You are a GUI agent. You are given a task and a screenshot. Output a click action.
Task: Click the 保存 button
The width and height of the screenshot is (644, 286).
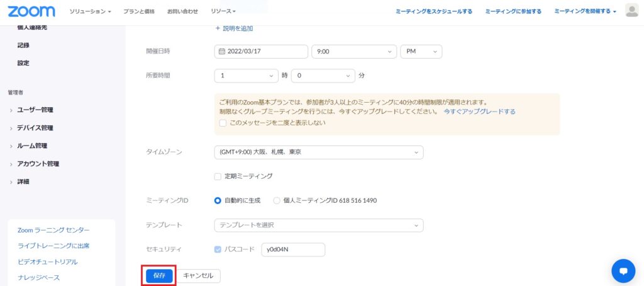pyautogui.click(x=159, y=276)
